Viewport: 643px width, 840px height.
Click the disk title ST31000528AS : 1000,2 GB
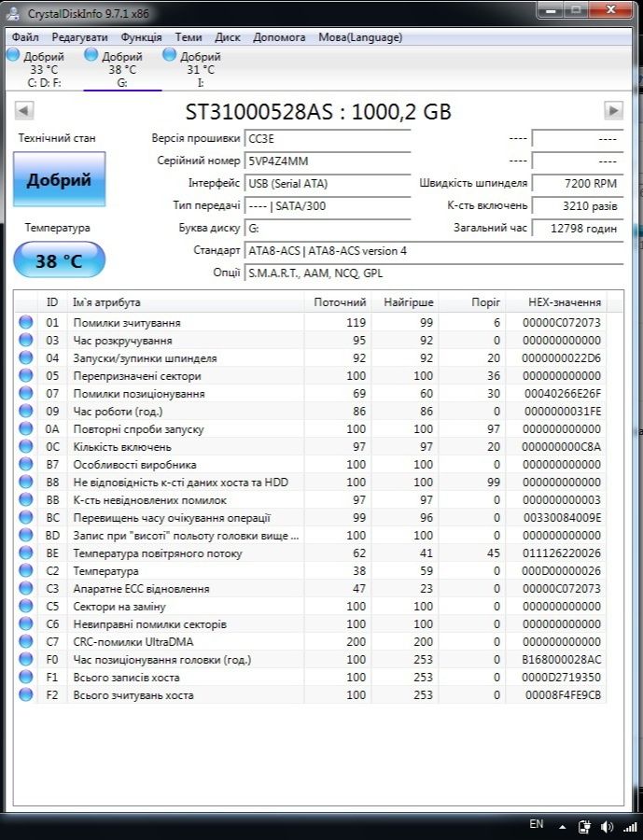click(318, 111)
